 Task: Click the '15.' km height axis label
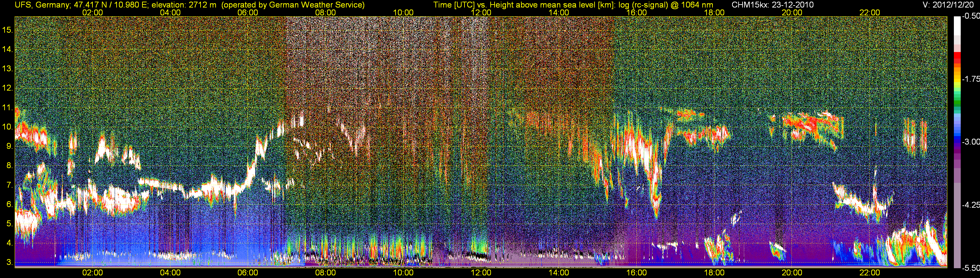(8, 30)
